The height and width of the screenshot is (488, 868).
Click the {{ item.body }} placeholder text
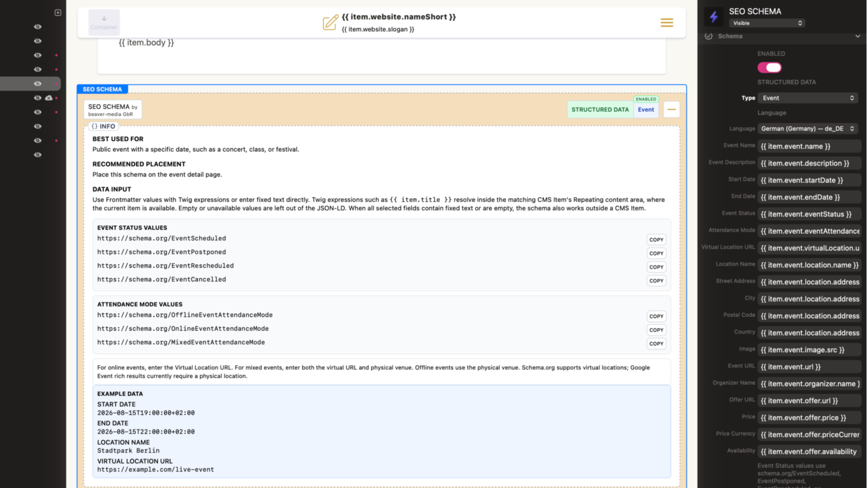click(146, 43)
